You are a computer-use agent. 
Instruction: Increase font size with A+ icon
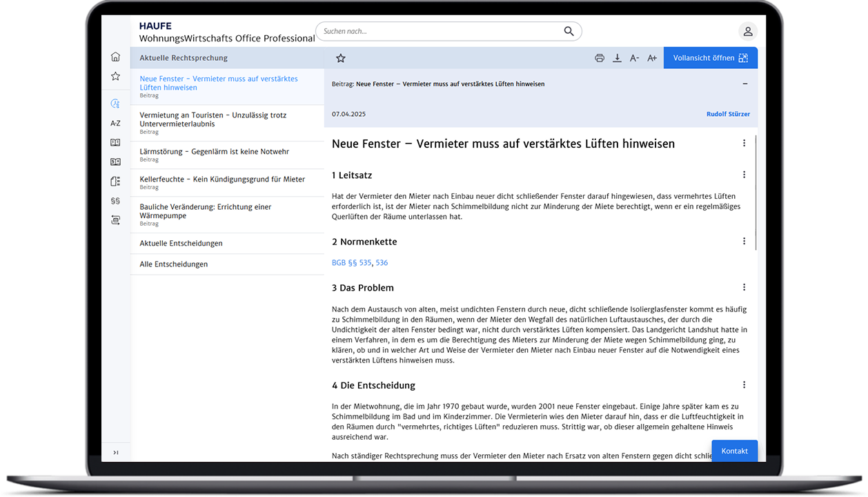(x=652, y=58)
